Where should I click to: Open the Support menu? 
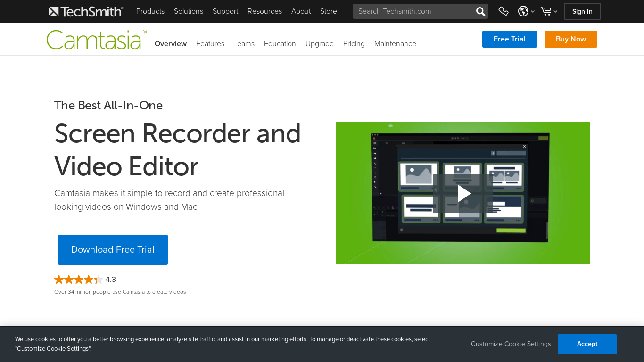[225, 11]
